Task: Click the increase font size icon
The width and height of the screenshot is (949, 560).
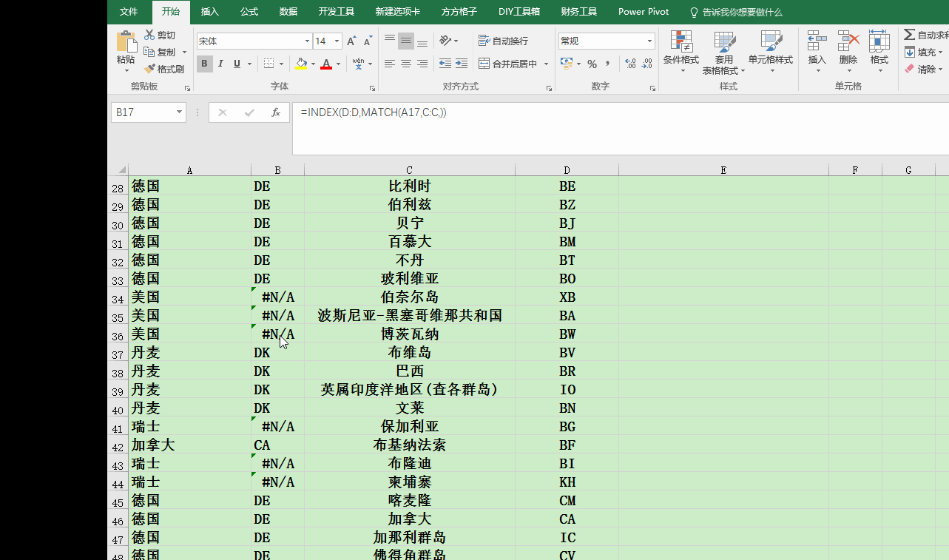Action: point(351,41)
